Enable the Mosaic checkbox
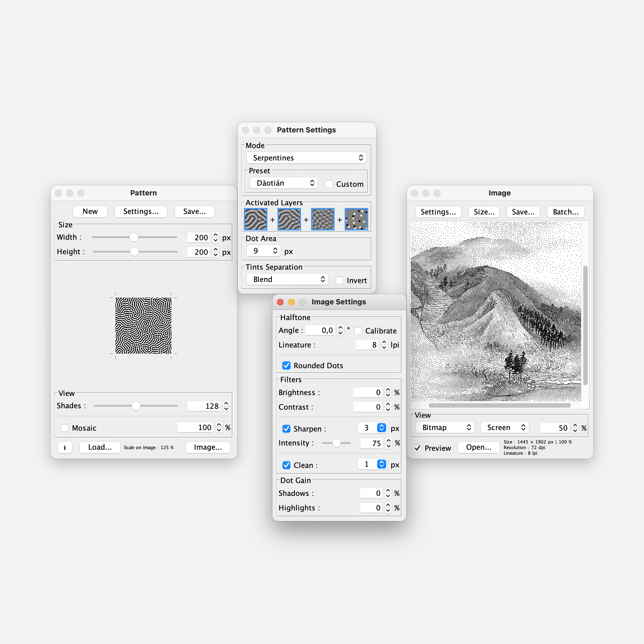644x644 pixels. [x=65, y=428]
